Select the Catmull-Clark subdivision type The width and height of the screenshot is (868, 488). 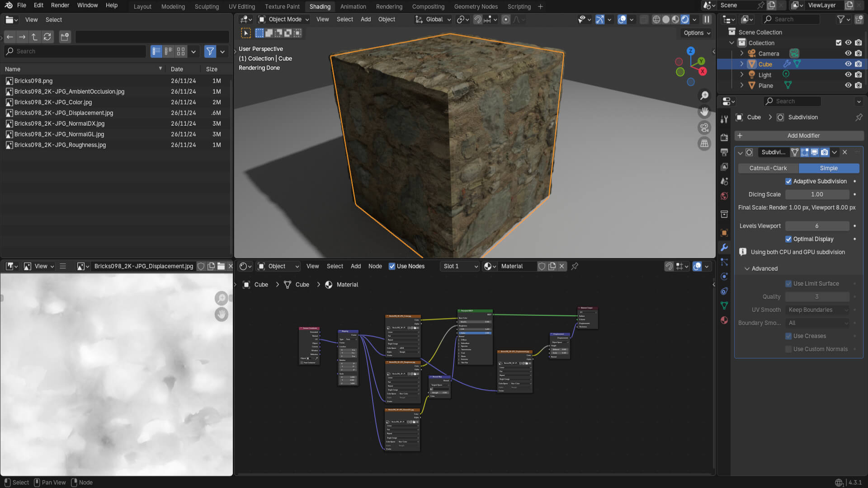point(768,168)
